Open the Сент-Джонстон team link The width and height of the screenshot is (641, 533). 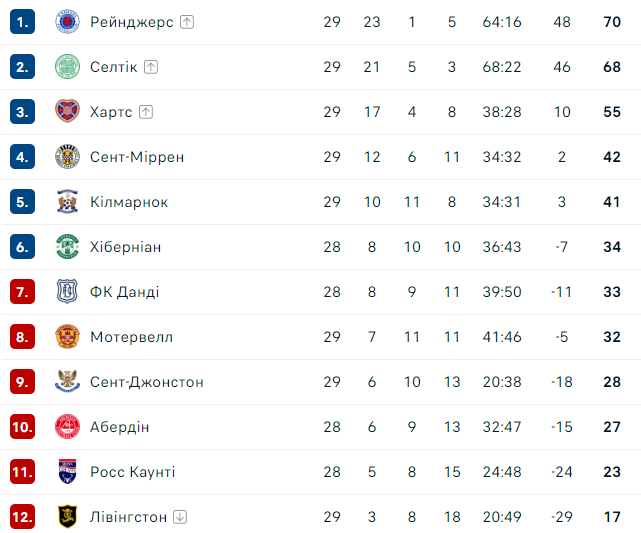point(146,382)
